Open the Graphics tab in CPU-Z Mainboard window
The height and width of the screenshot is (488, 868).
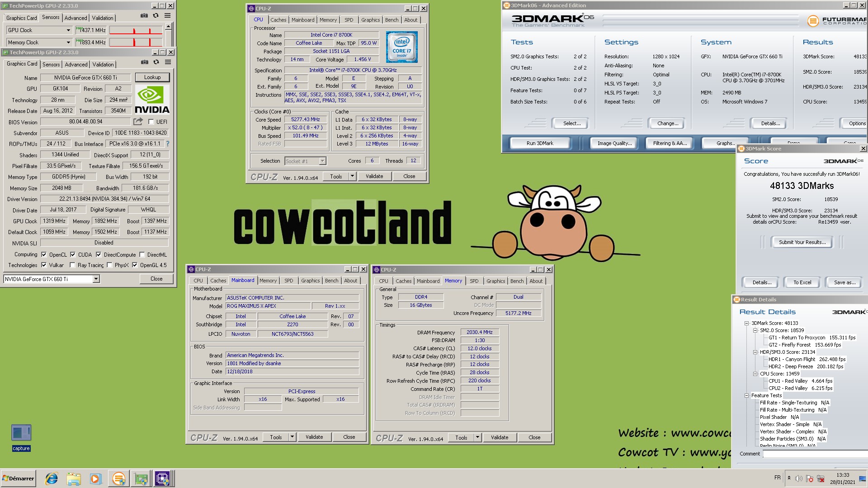tap(311, 281)
